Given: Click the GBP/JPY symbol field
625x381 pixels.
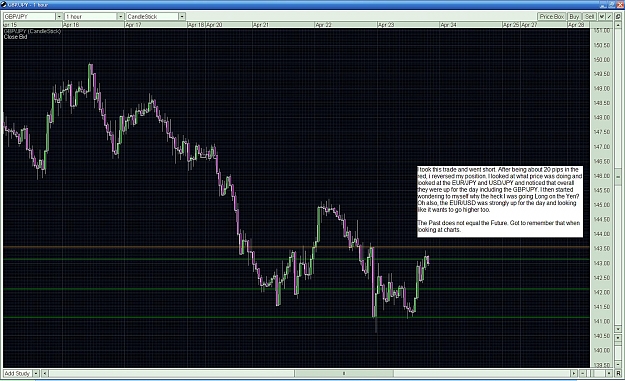Looking at the screenshot, I should tap(29, 16).
